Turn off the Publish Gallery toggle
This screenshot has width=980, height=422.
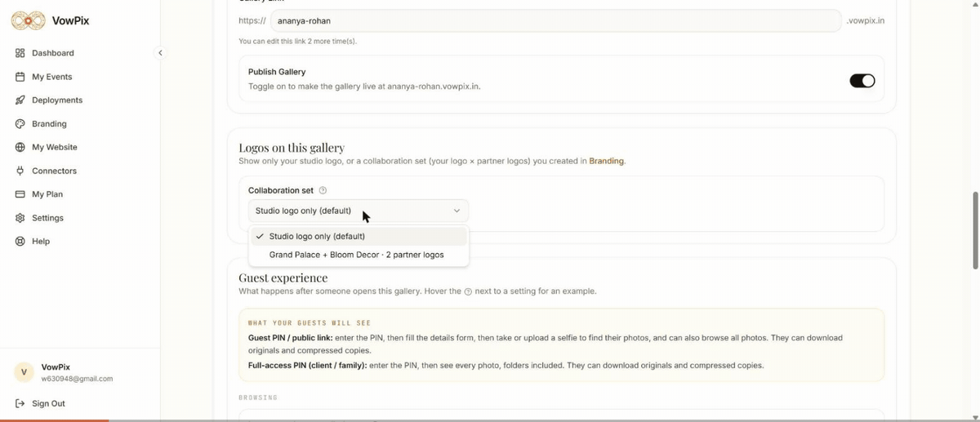862,81
